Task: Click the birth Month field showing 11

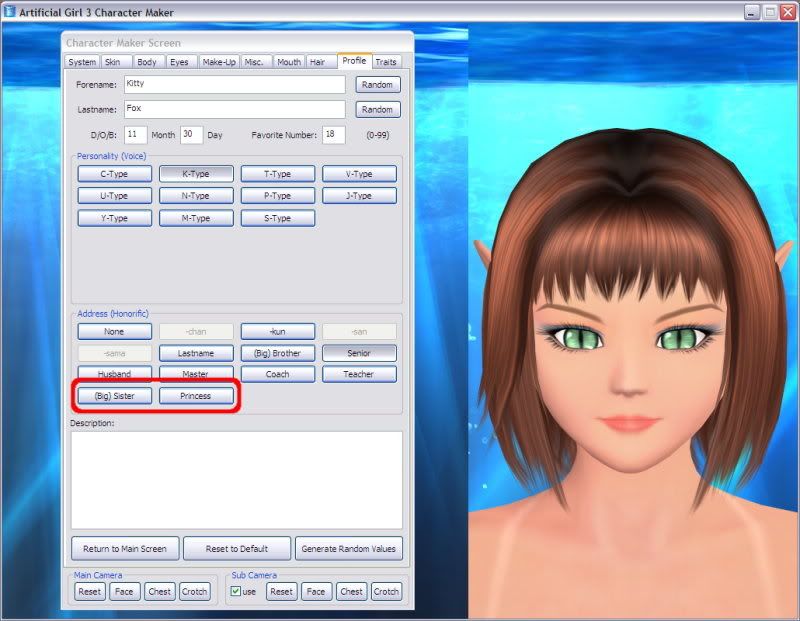Action: 135,135
